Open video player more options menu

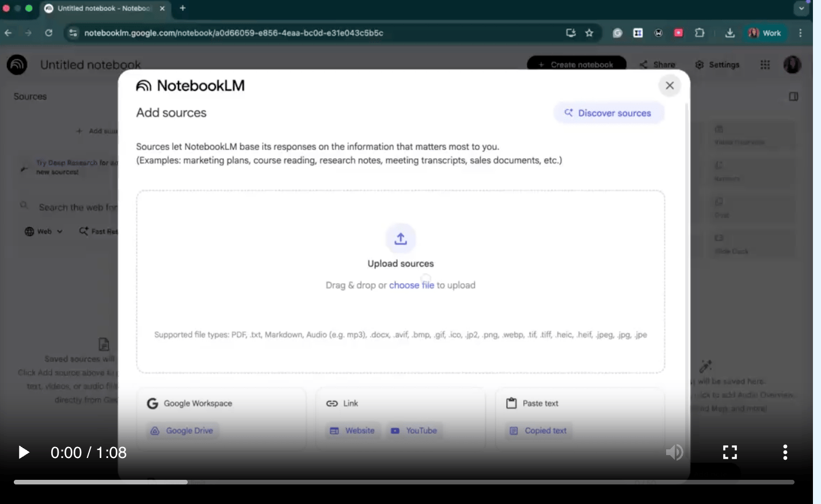(785, 452)
